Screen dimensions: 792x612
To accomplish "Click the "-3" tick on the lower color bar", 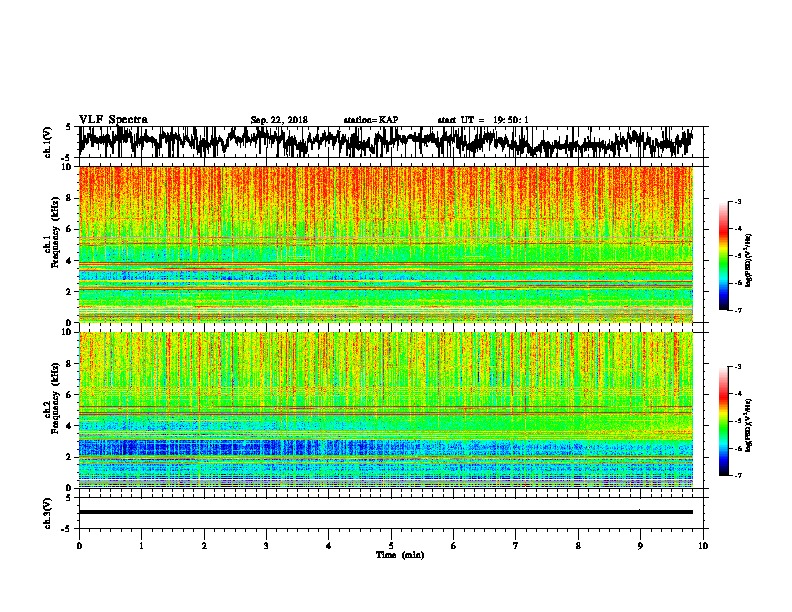I will click(738, 367).
